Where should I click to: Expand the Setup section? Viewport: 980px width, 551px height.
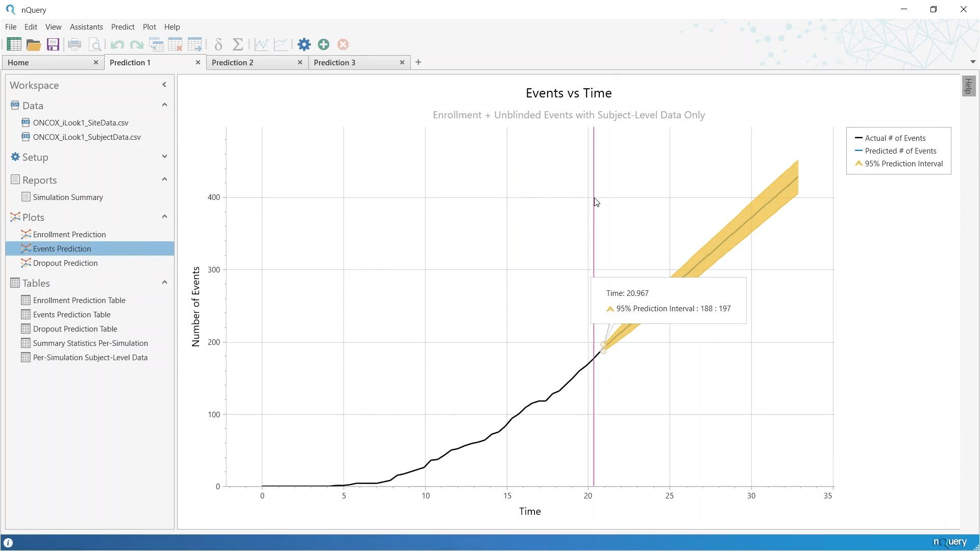(x=164, y=157)
